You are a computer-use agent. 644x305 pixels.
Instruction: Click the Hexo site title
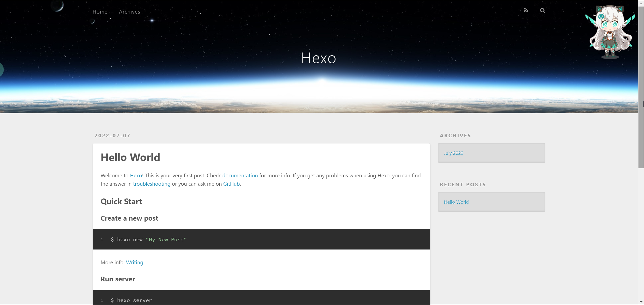pyautogui.click(x=318, y=58)
